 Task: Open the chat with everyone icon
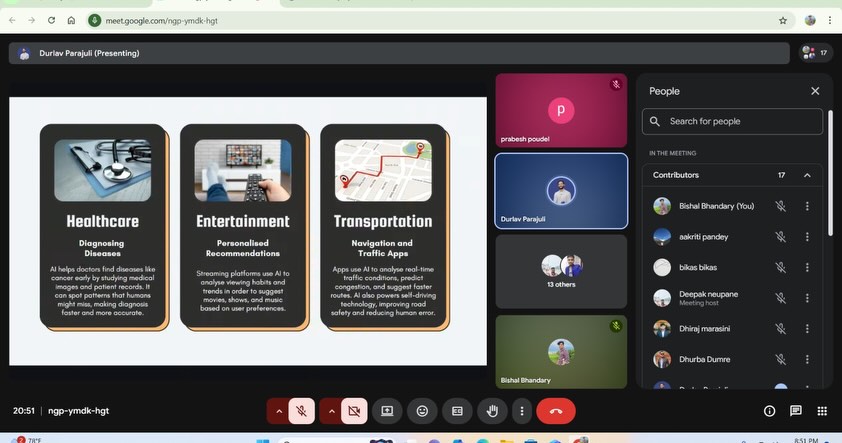click(x=796, y=411)
